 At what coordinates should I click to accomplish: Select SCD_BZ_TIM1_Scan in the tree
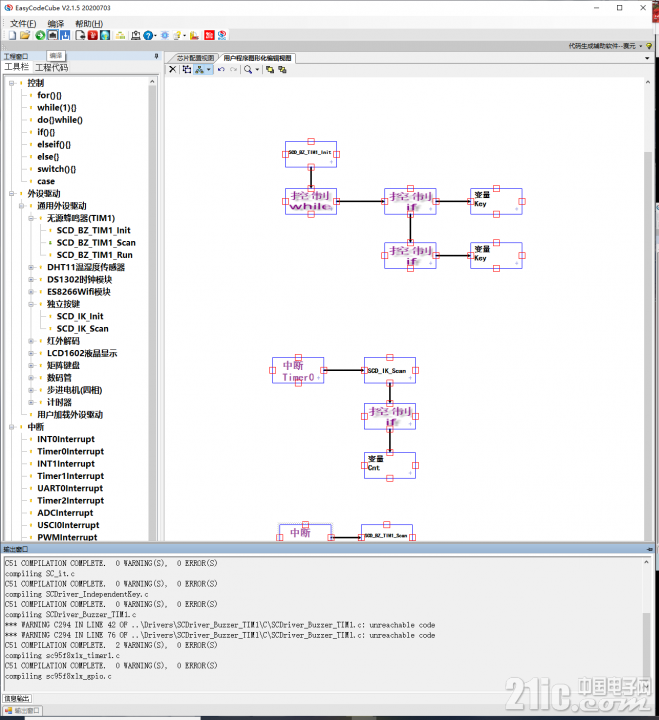pyautogui.click(x=96, y=243)
